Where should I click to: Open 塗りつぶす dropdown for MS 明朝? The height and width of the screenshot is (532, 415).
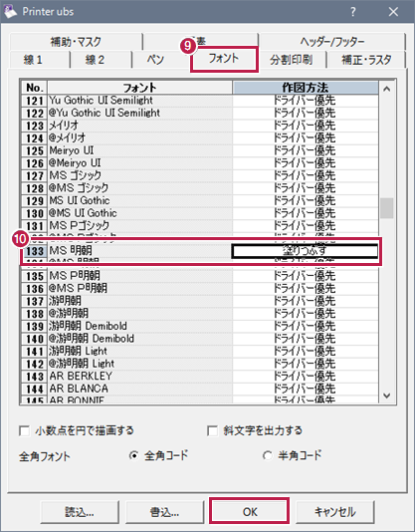(305, 251)
